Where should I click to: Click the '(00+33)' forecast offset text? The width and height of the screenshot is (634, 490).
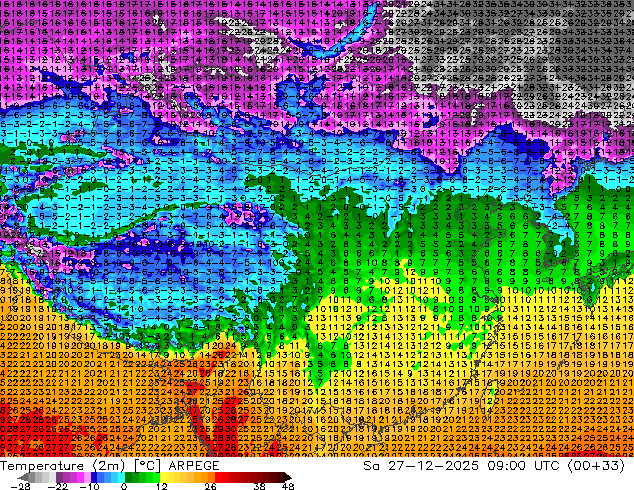[x=597, y=466]
